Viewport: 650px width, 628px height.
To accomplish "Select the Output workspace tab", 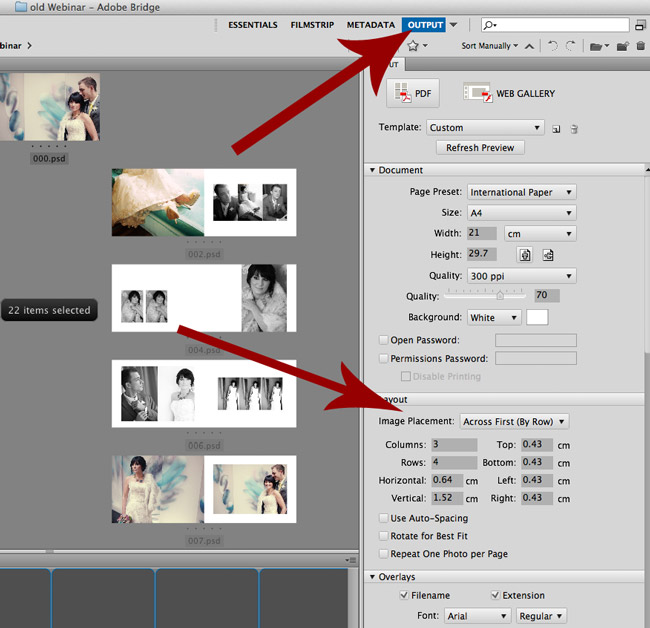I will (x=424, y=25).
